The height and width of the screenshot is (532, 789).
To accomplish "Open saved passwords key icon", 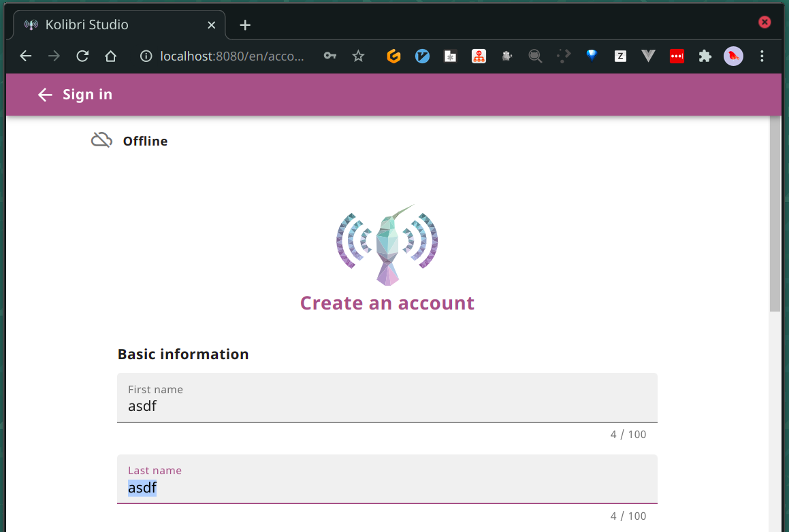I will tap(329, 56).
